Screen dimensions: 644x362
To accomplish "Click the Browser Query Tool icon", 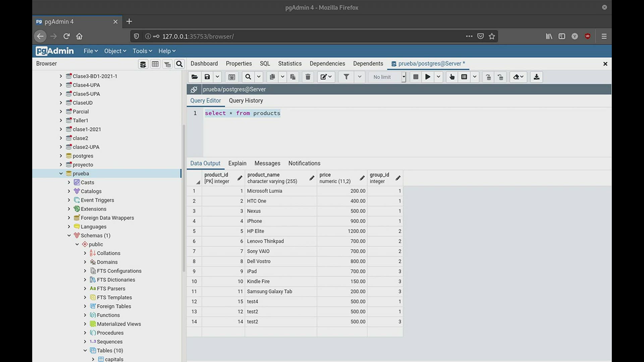I will tap(143, 64).
